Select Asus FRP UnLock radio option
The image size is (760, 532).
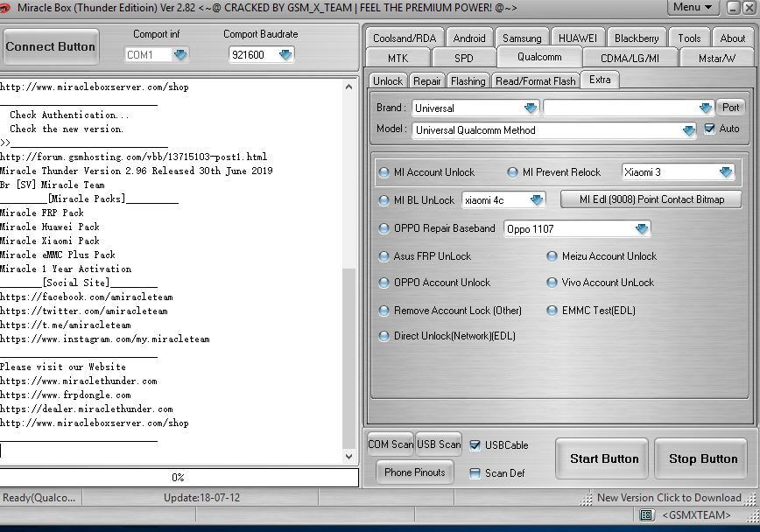click(384, 256)
